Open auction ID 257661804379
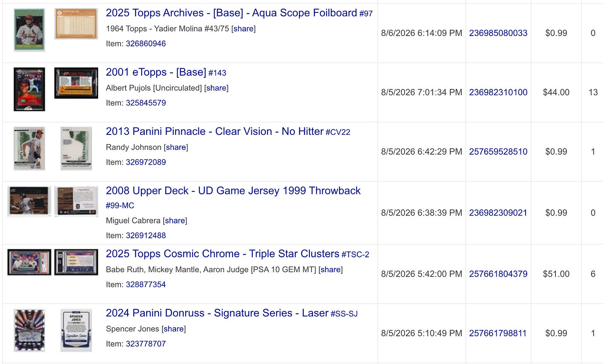Image resolution: width=603 pixels, height=364 pixels. click(498, 274)
